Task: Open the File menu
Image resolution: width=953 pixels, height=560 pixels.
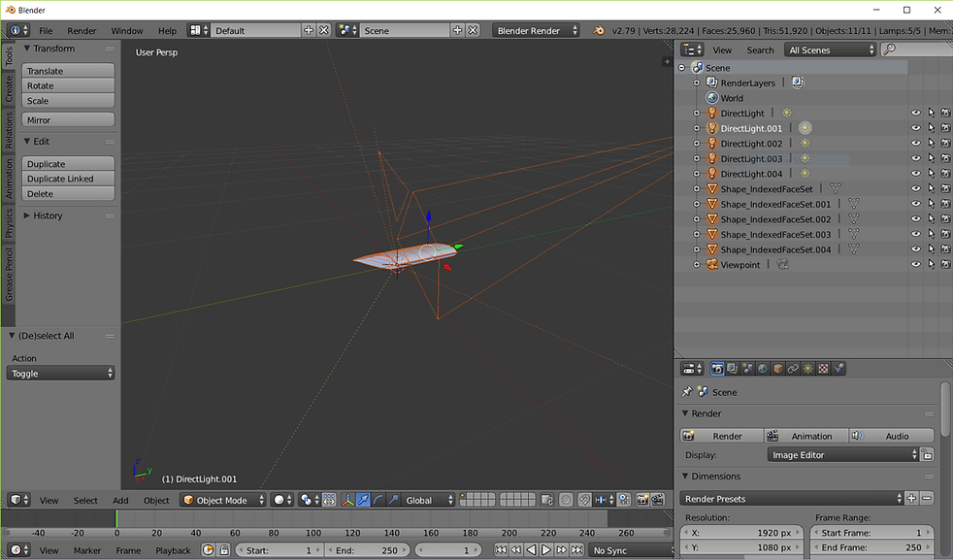Action: point(46,30)
